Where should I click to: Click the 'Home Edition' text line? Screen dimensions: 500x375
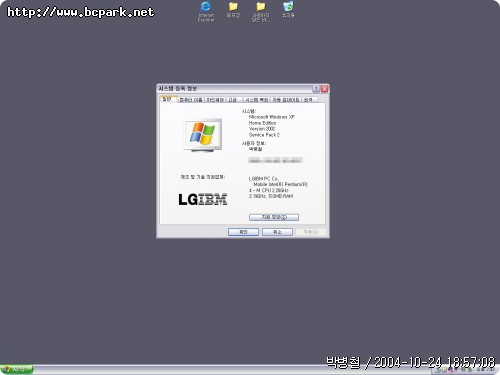click(x=262, y=123)
